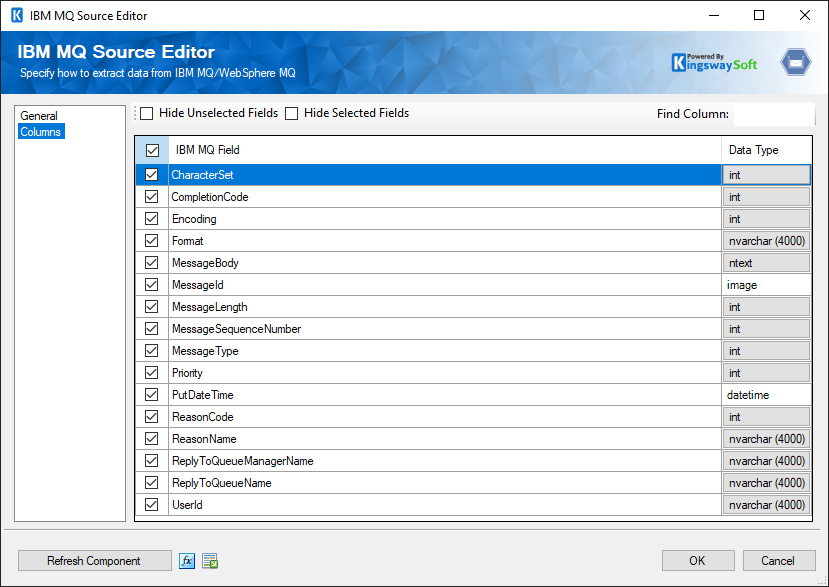Select the CompletionCode field row

[445, 197]
